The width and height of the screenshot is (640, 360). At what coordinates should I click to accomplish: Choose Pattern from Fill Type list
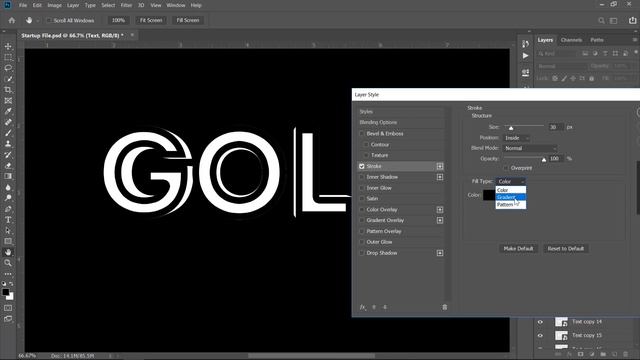511,204
